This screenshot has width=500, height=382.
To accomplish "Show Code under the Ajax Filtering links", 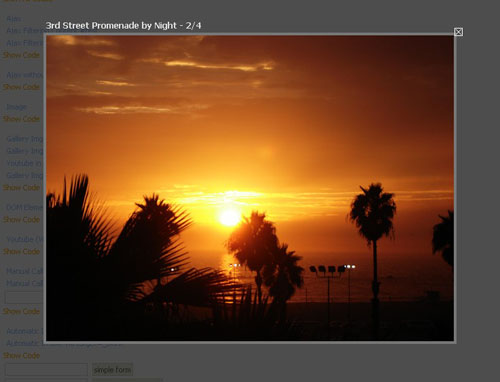I will click(x=21, y=55).
